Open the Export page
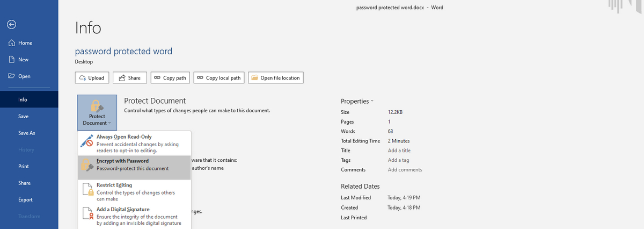Viewport: 644px width, 229px height. point(29,199)
